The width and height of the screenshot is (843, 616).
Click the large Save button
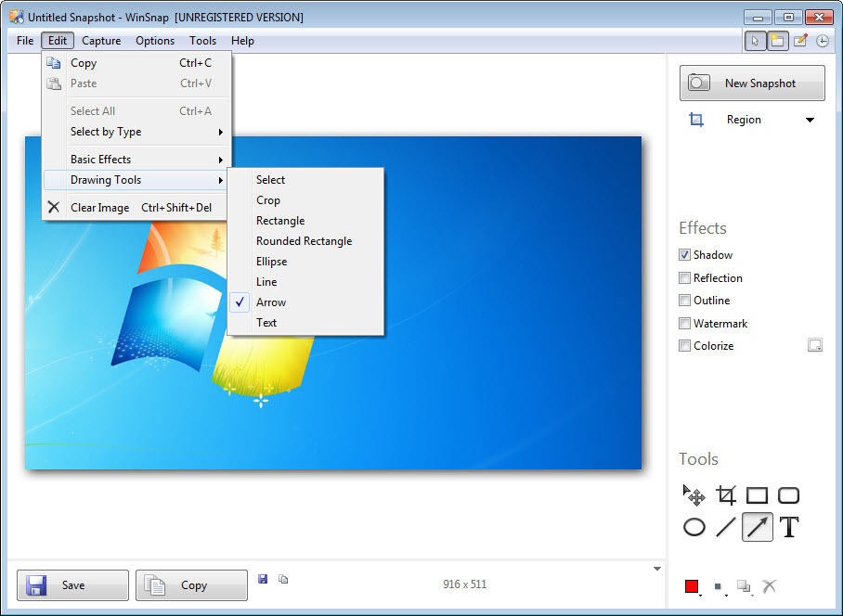(x=72, y=584)
